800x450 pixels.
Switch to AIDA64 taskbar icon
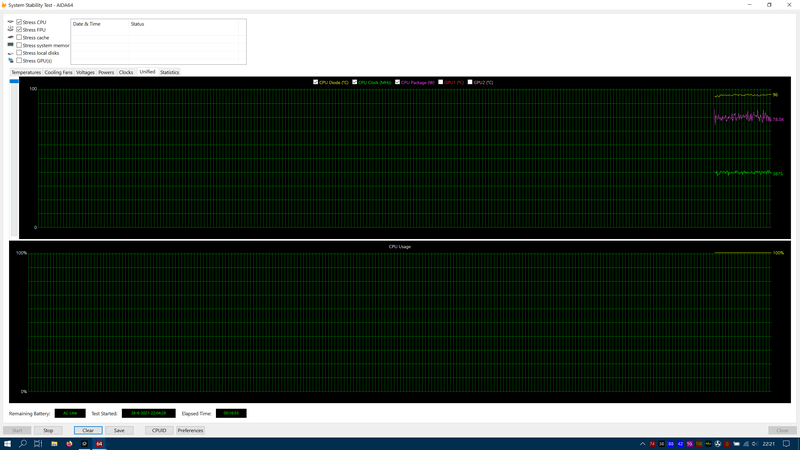99,444
